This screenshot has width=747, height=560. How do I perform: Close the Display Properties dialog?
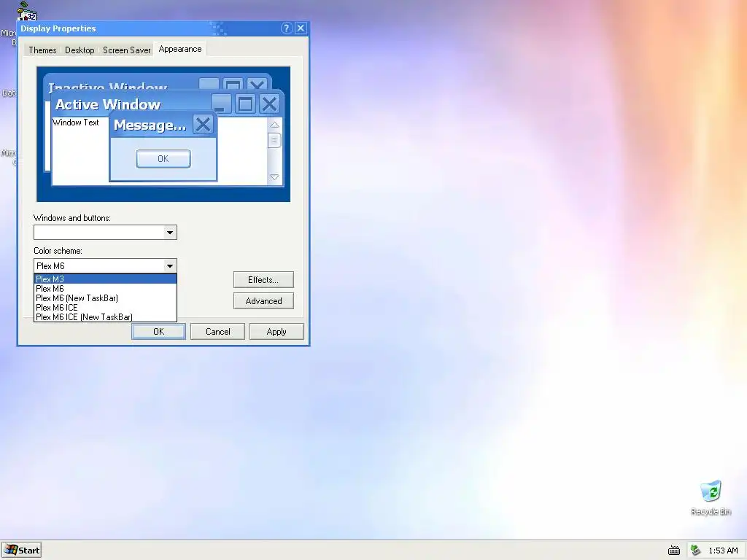[301, 28]
